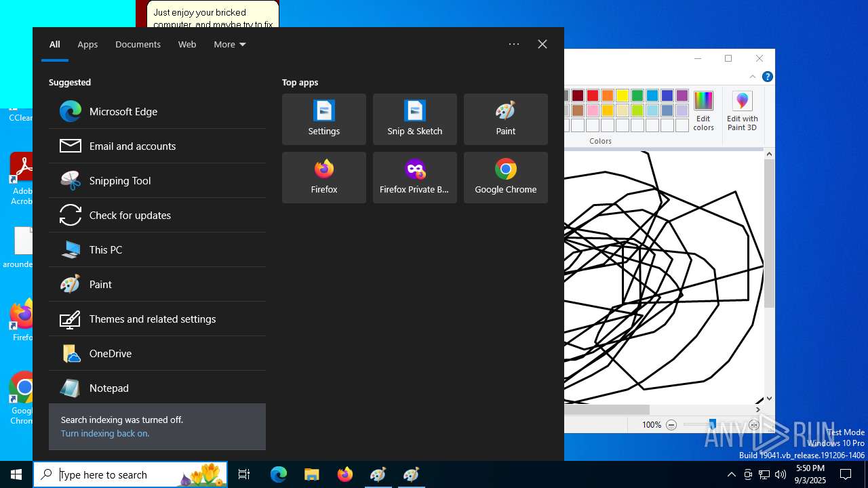The height and width of the screenshot is (488, 868).
Task: Open search options ellipsis menu
Action: [514, 44]
